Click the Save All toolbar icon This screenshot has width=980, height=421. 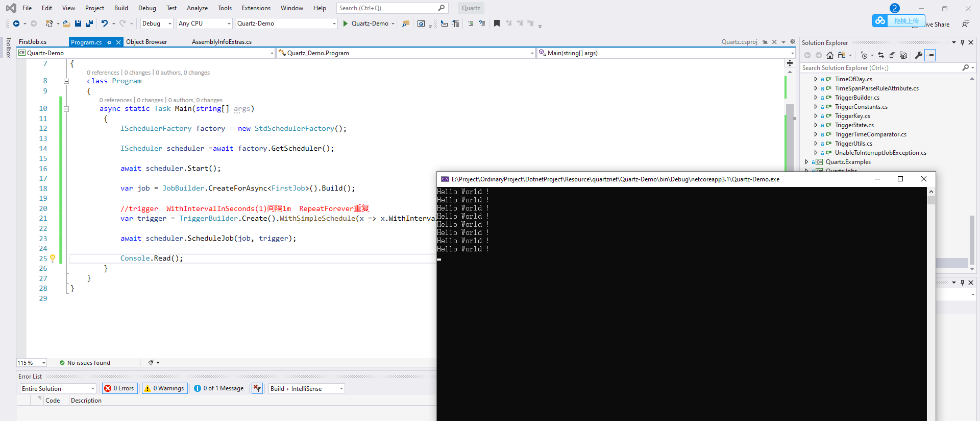pyautogui.click(x=89, y=24)
